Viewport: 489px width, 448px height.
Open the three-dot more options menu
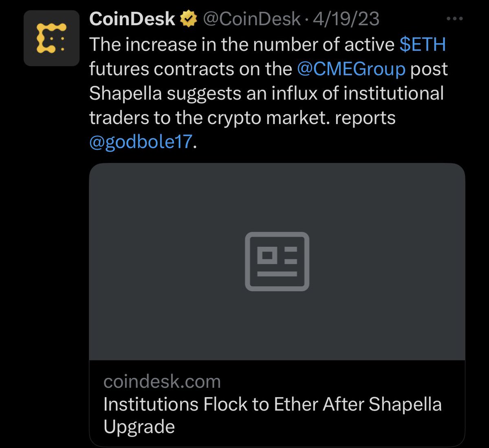(x=454, y=19)
